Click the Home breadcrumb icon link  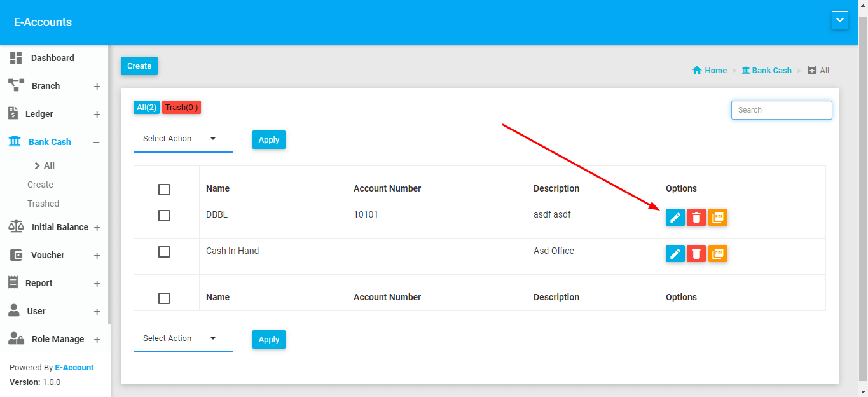coord(697,71)
